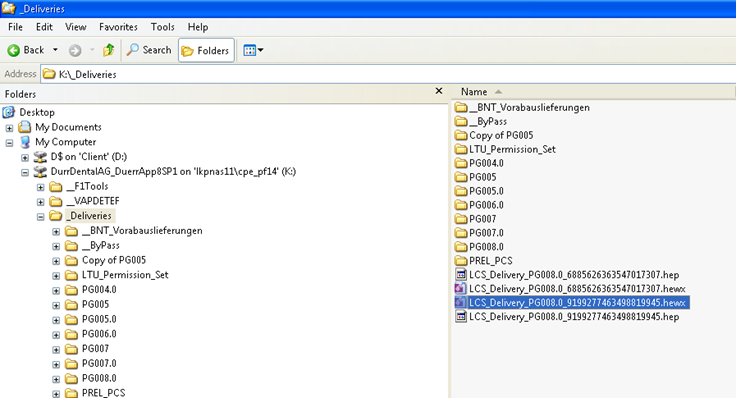Select My Documents icon in tree
The height and width of the screenshot is (398, 736).
(x=24, y=127)
